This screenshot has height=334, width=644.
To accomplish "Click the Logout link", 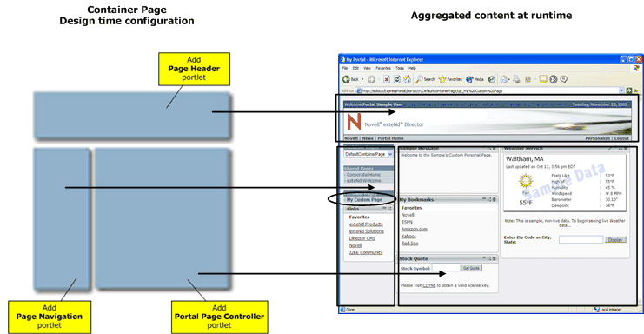I will pyautogui.click(x=621, y=138).
